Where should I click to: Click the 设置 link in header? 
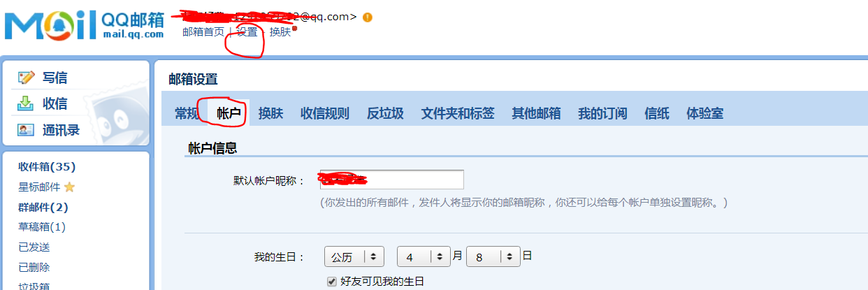point(246,32)
